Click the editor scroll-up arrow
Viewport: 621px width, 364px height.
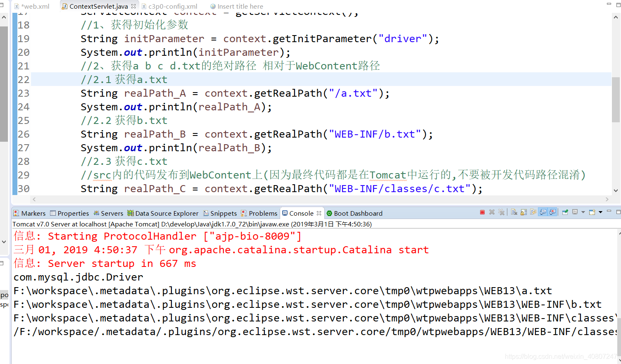click(616, 17)
